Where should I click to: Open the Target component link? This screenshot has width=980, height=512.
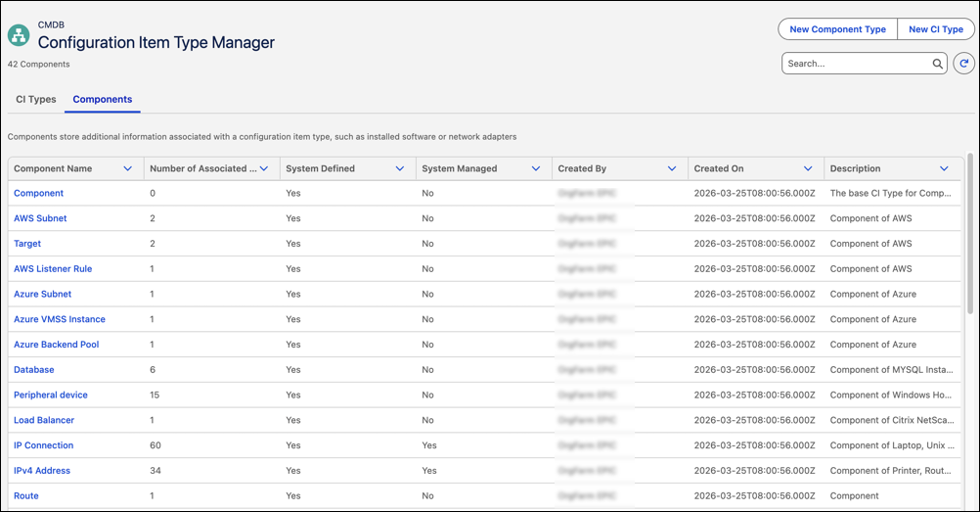click(x=27, y=244)
